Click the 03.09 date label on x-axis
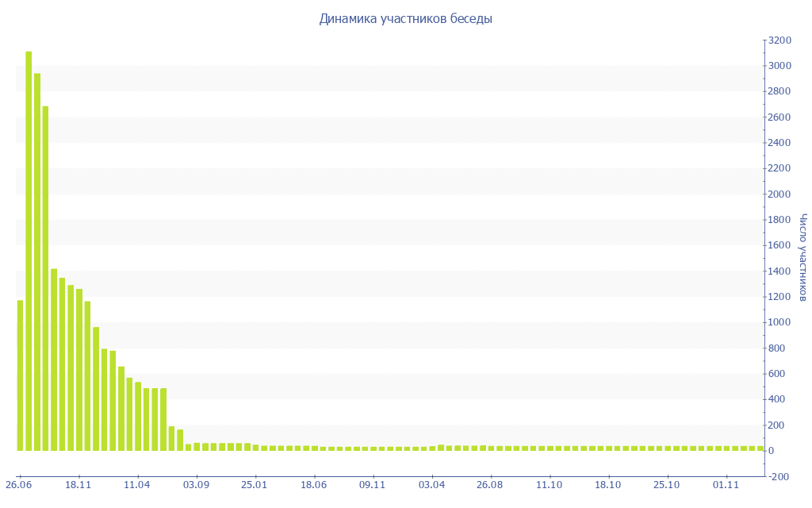 (196, 484)
